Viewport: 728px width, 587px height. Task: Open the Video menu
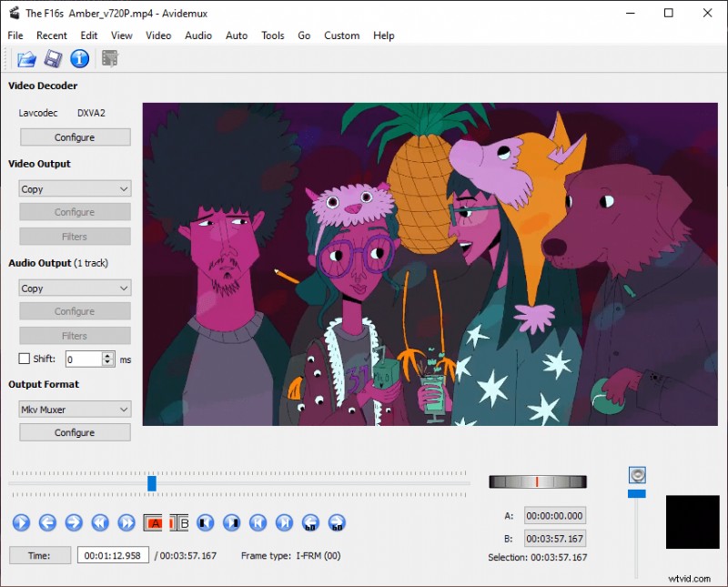(158, 35)
